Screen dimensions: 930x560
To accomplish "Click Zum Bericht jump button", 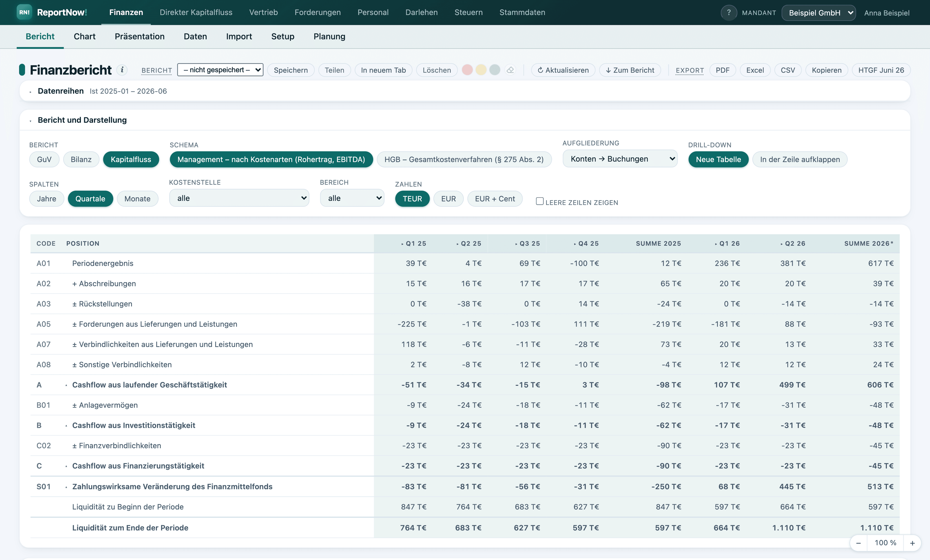I will point(630,70).
